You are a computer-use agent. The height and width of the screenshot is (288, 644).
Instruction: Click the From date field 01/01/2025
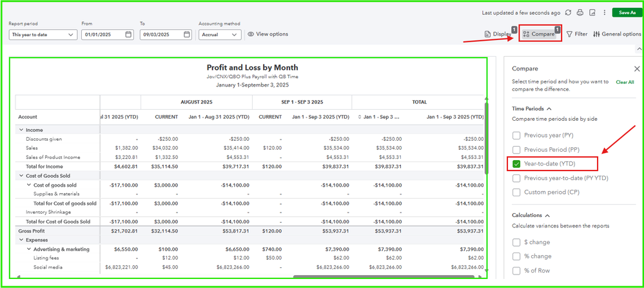(x=108, y=35)
